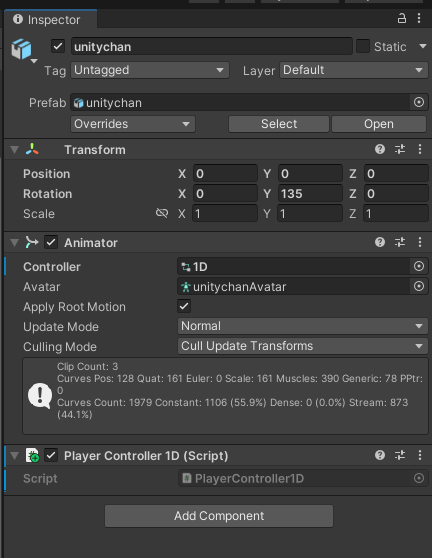Click the prefab Open button
Viewport: 432px width, 558px height.
coord(379,124)
